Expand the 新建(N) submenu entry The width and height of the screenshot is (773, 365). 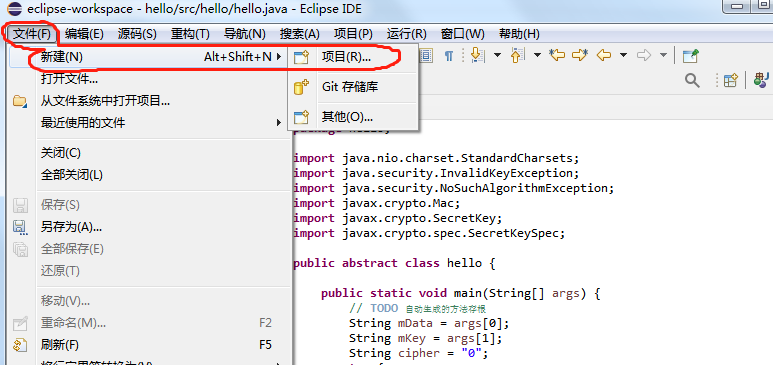pyautogui.click(x=148, y=57)
